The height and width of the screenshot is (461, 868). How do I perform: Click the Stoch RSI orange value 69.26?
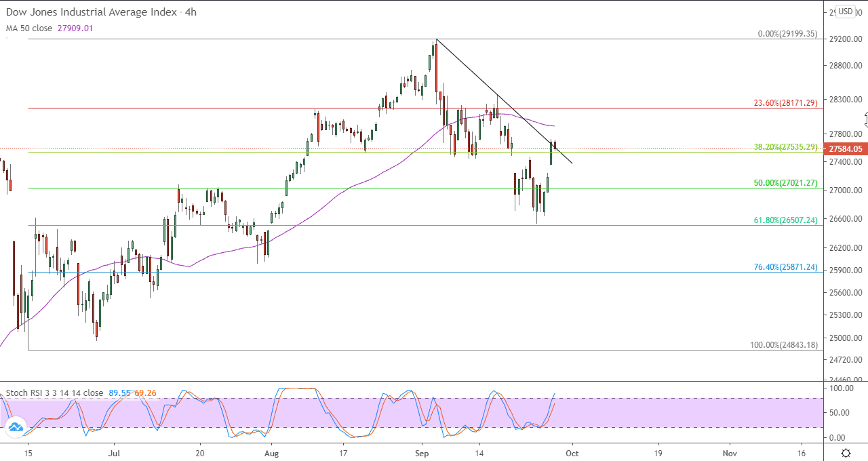(x=145, y=393)
